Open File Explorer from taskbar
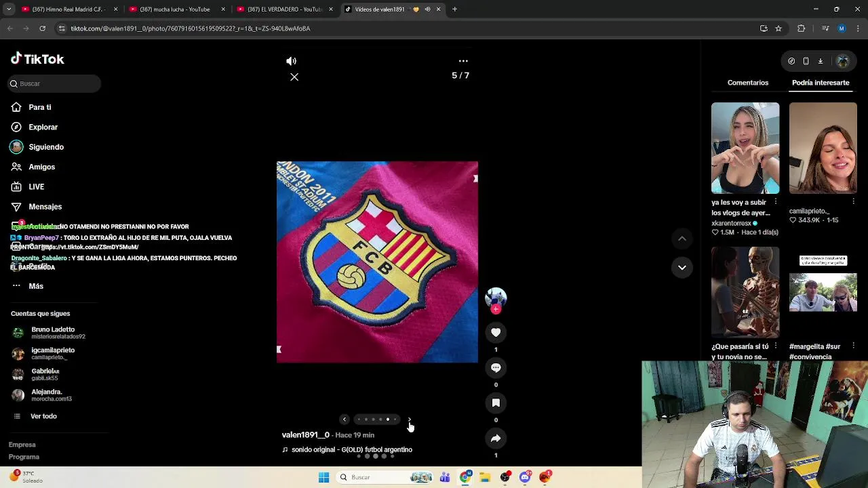This screenshot has width=868, height=488. point(485,477)
